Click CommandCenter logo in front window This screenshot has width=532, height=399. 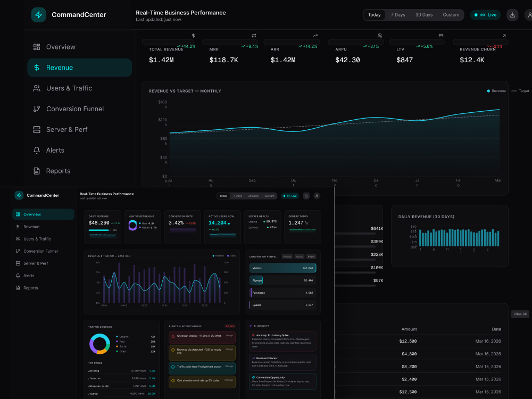point(19,195)
